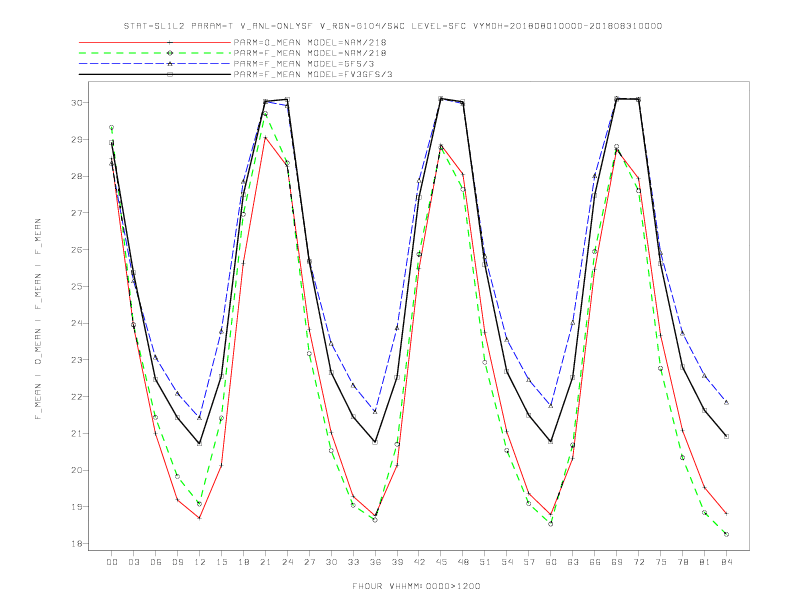Screen dimensions: 792x612
Task: Click the blue dashed line sample in legend
Action: [x=155, y=64]
